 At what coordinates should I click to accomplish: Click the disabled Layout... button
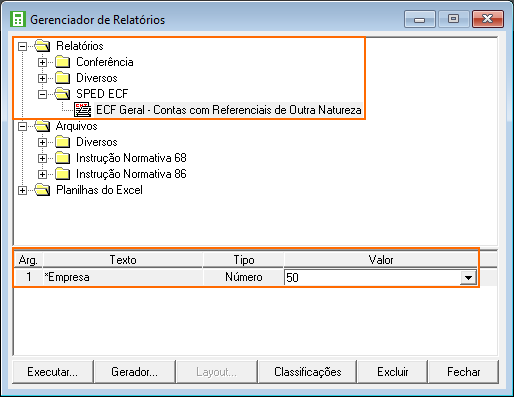217,372
